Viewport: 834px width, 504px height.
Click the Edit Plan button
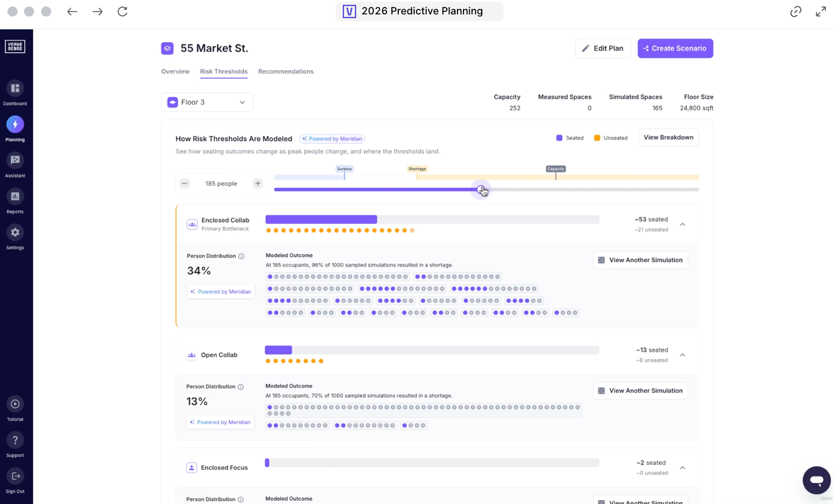(603, 48)
